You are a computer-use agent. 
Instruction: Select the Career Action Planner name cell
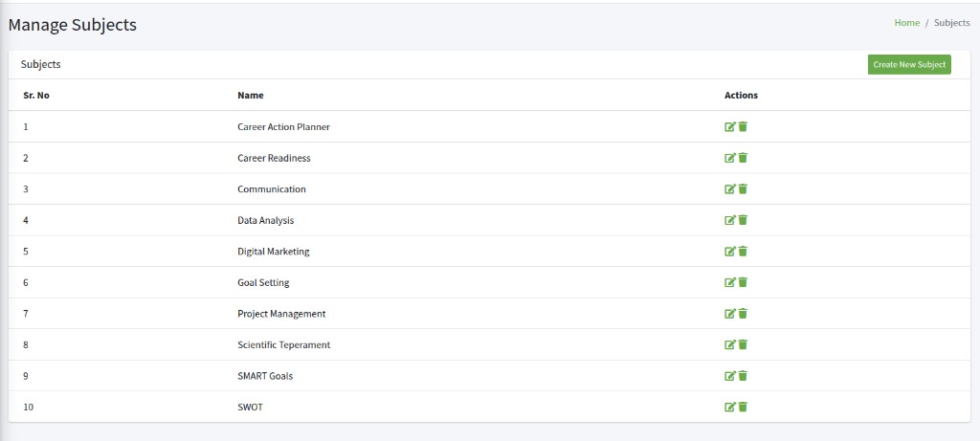[x=283, y=127]
